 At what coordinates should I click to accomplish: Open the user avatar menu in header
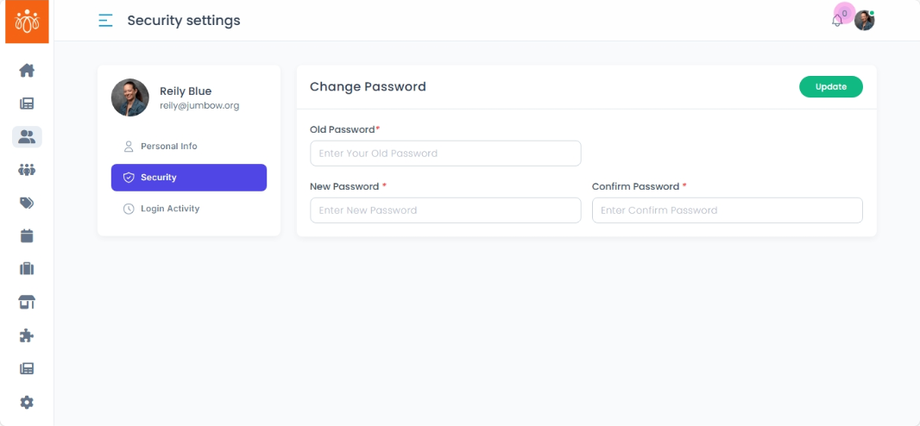(x=865, y=21)
